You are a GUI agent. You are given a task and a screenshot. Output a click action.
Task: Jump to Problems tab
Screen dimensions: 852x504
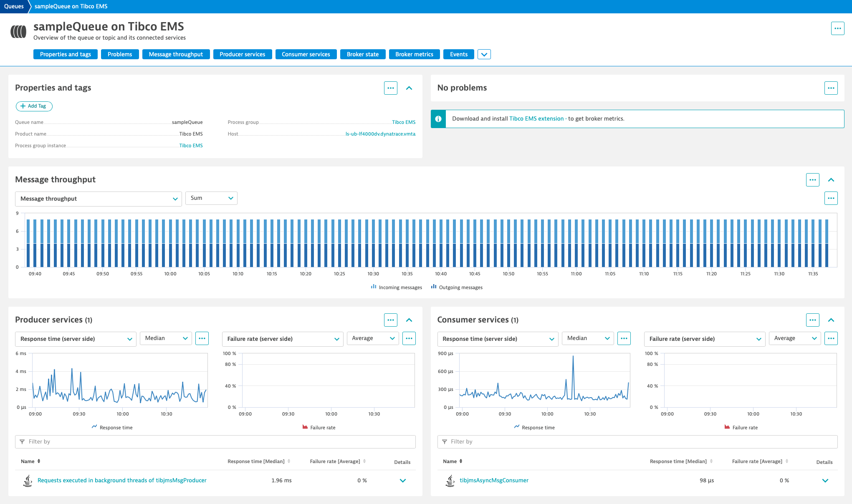click(120, 54)
